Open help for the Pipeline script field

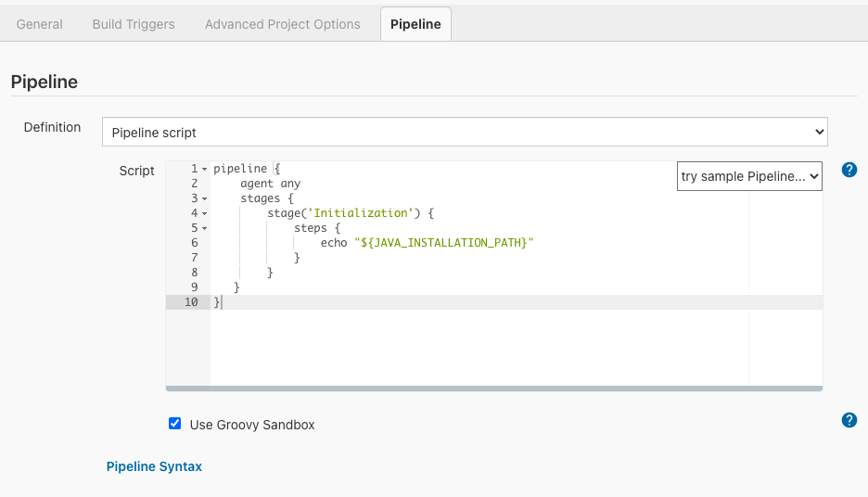[x=849, y=170]
